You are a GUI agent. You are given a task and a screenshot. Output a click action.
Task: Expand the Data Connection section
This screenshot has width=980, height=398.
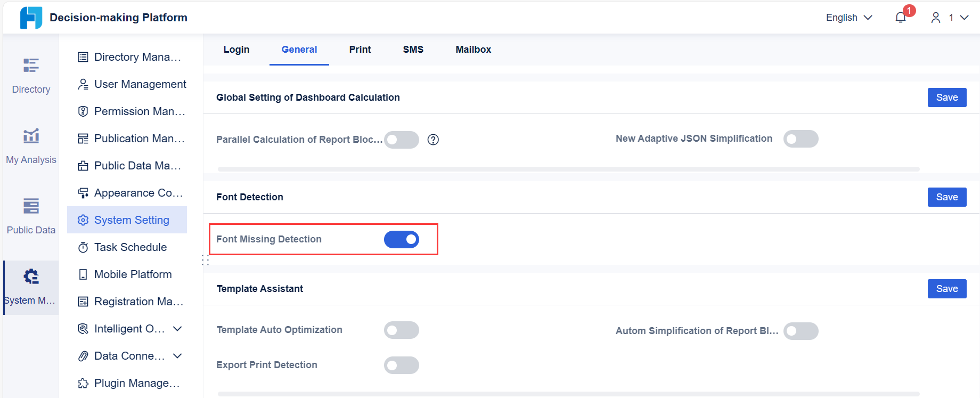point(177,355)
